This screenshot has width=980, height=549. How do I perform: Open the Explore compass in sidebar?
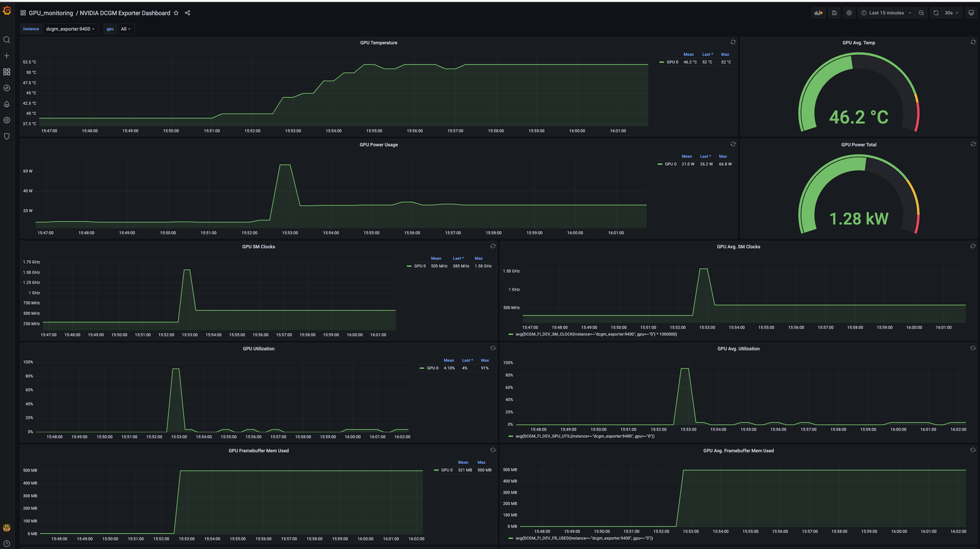click(7, 88)
